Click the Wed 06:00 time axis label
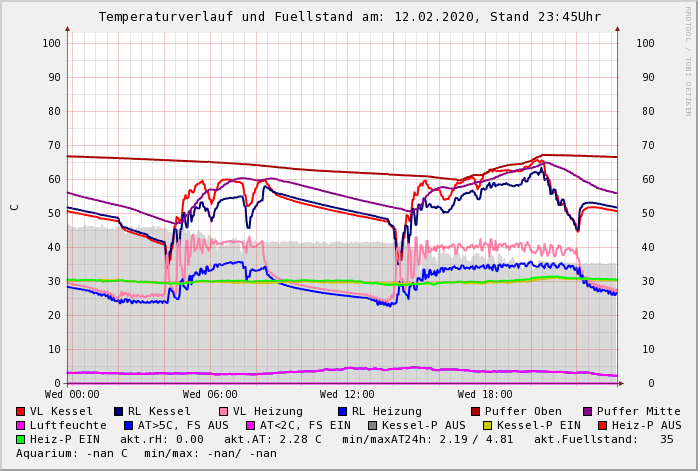 [210, 395]
